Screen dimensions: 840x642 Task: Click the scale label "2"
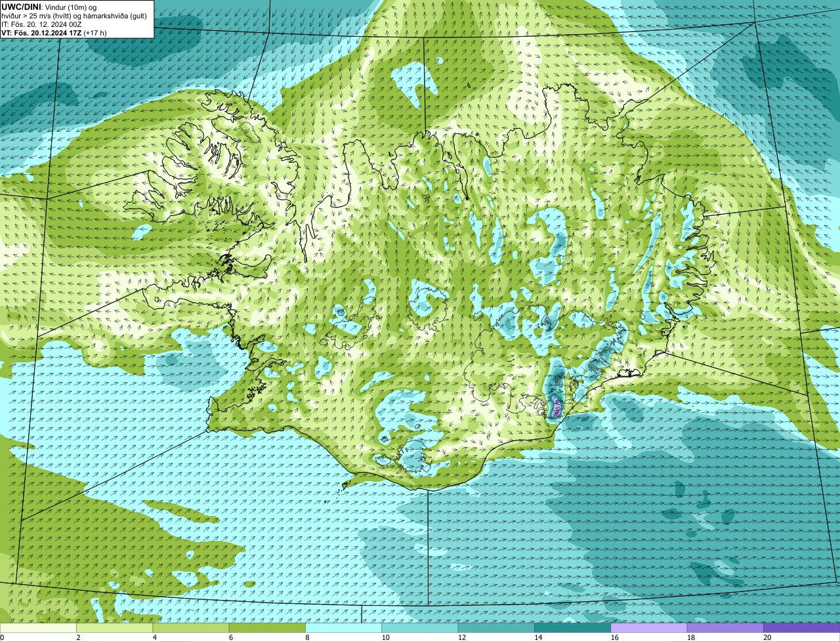pos(78,637)
